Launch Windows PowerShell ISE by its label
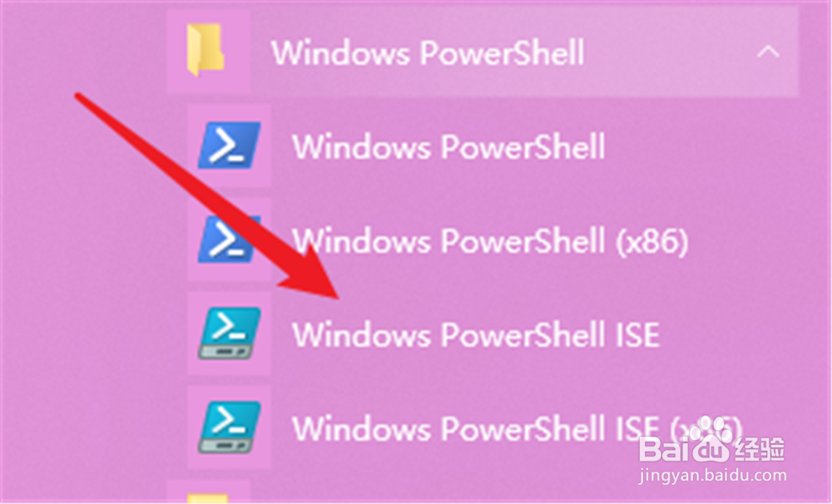 point(476,335)
